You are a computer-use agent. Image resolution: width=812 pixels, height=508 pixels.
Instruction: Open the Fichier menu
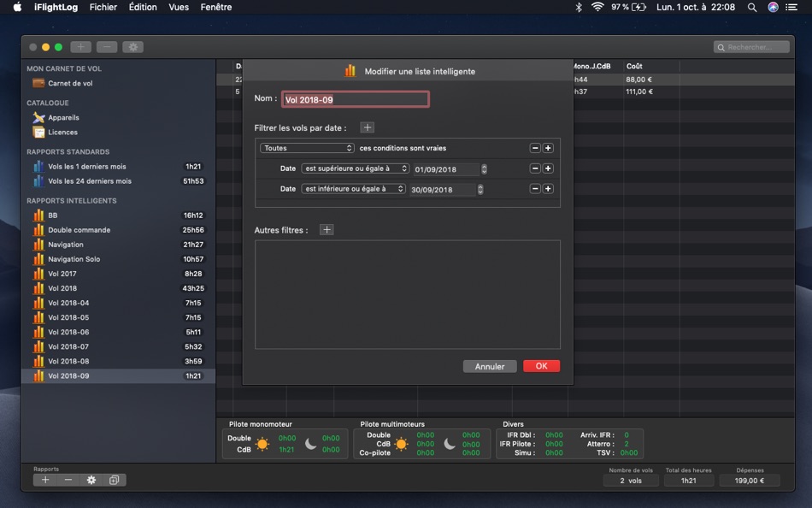103,7
